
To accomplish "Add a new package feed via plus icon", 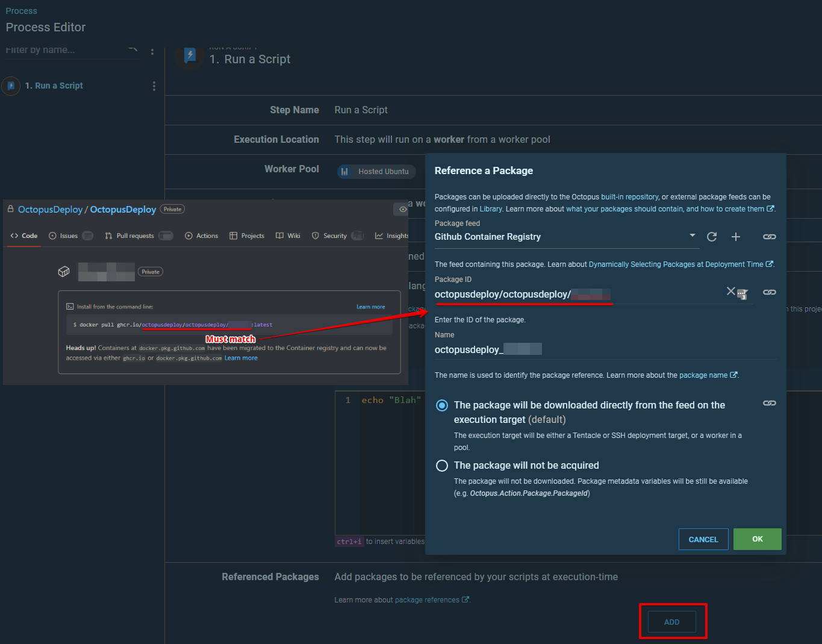I will 736,237.
